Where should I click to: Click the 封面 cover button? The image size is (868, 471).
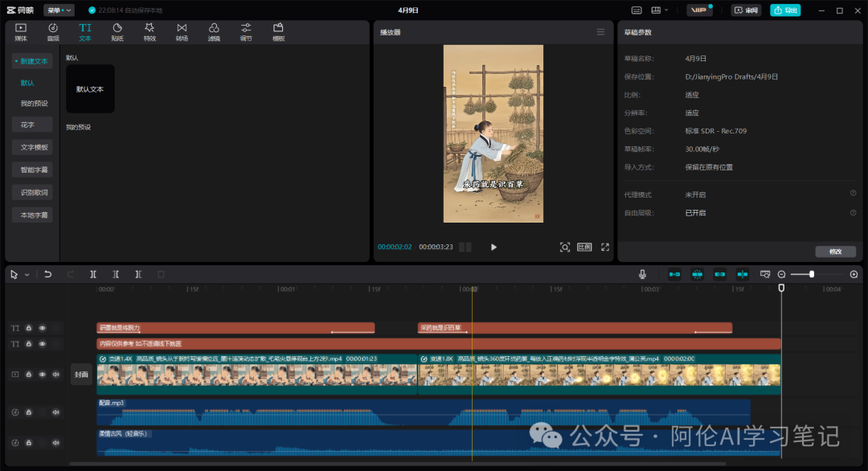[x=81, y=374]
